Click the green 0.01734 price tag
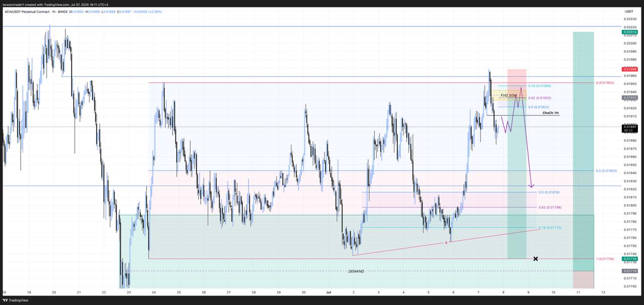644x305 pixels. coord(630,259)
